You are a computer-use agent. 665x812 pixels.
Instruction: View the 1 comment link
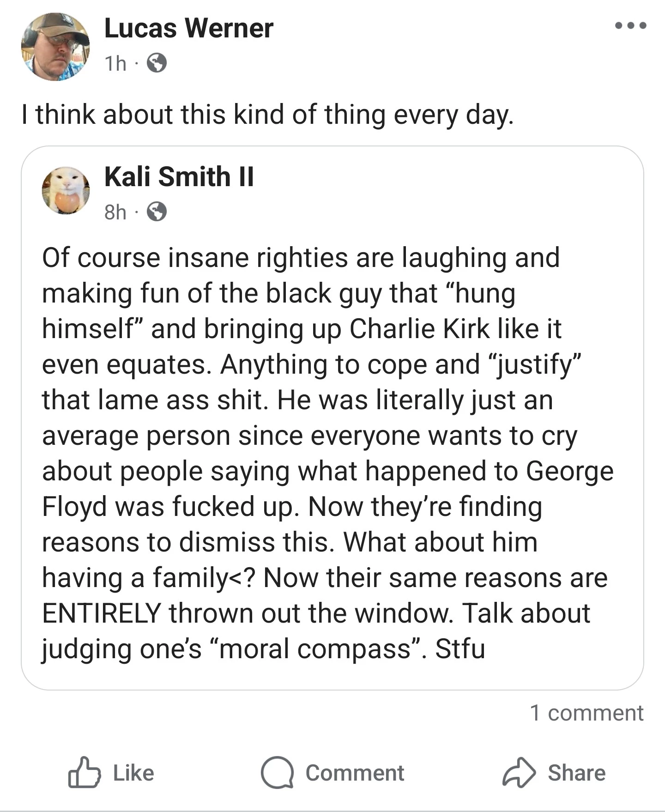tap(586, 713)
